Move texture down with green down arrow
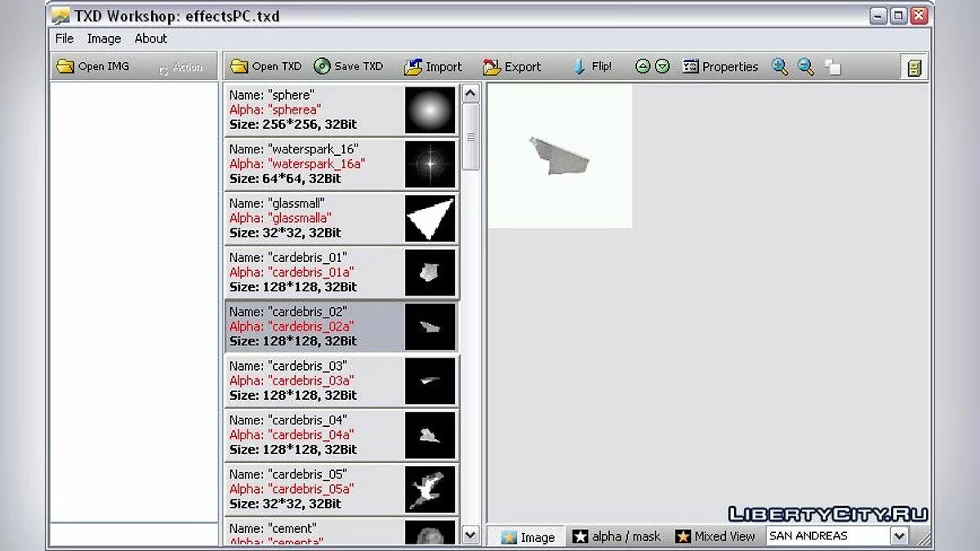The image size is (980, 551). coord(662,67)
